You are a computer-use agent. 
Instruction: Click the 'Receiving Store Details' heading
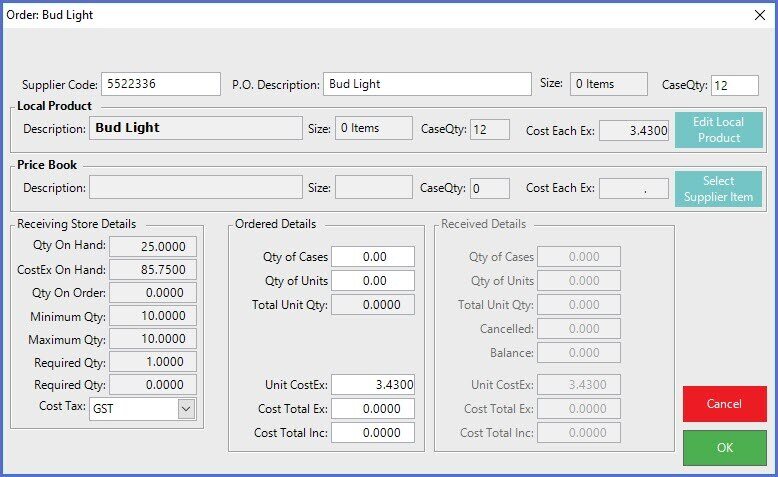click(76, 224)
